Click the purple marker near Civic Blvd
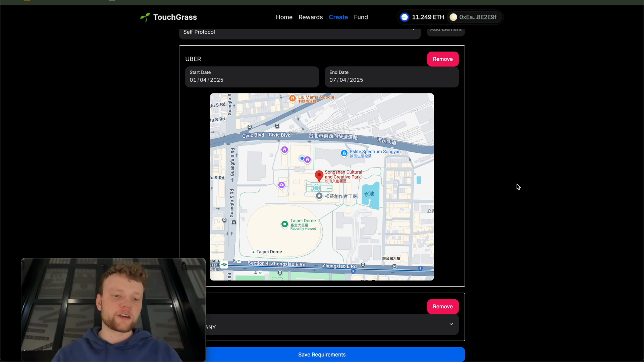 click(284, 149)
